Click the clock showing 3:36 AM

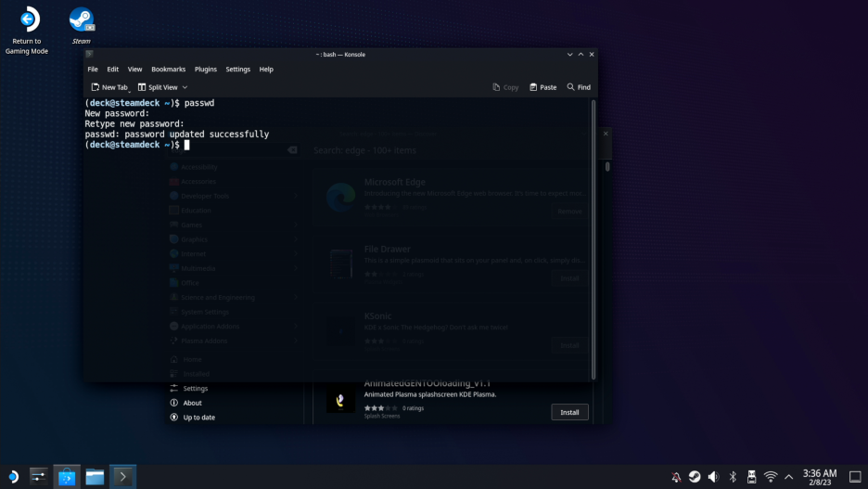click(x=819, y=477)
